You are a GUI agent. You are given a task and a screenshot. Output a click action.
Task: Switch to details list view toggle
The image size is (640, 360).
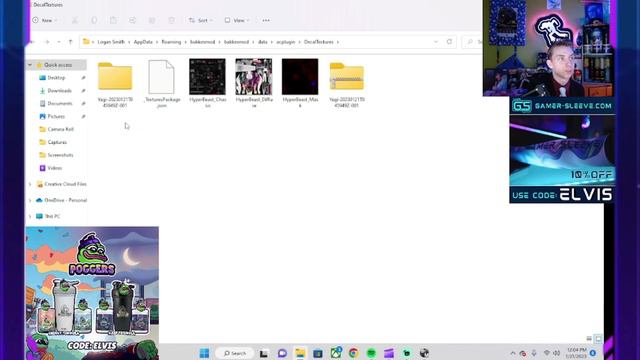(x=589, y=338)
